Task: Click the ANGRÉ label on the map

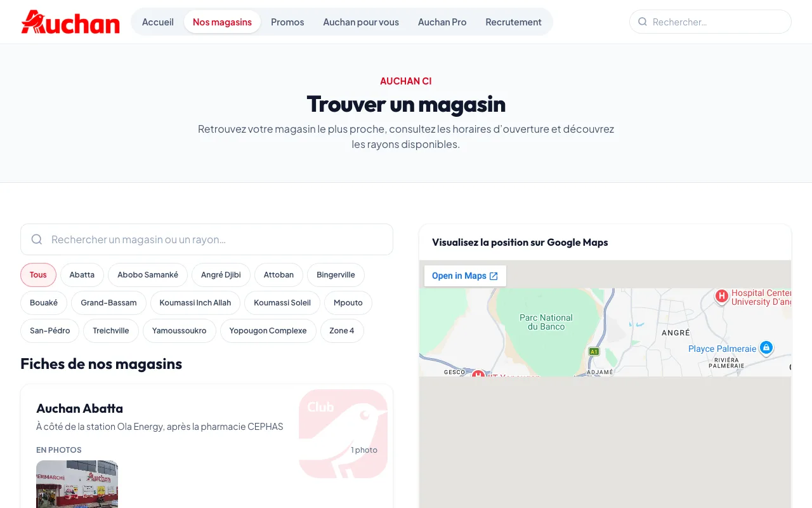Action: pos(676,333)
